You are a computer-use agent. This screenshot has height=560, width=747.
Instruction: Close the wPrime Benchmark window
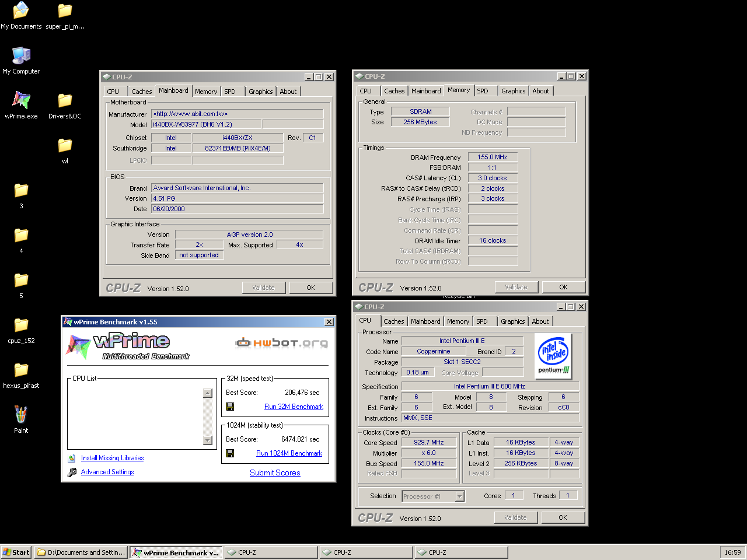pos(329,322)
